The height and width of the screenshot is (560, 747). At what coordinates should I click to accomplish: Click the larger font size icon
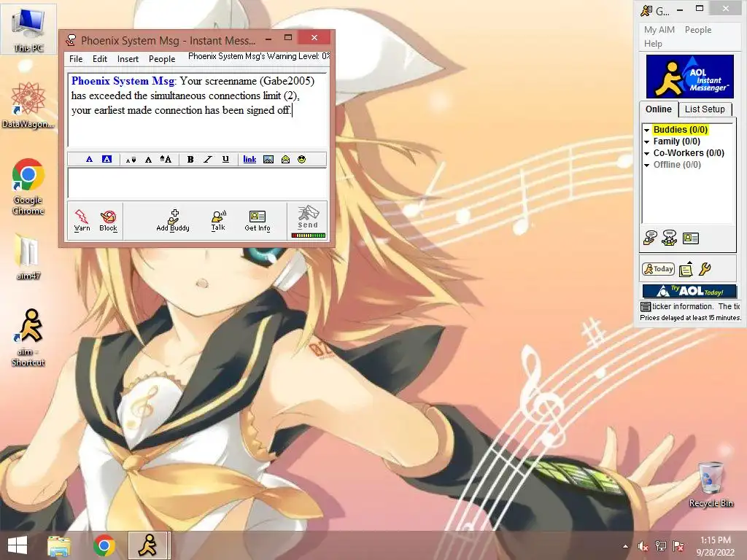[x=166, y=160]
